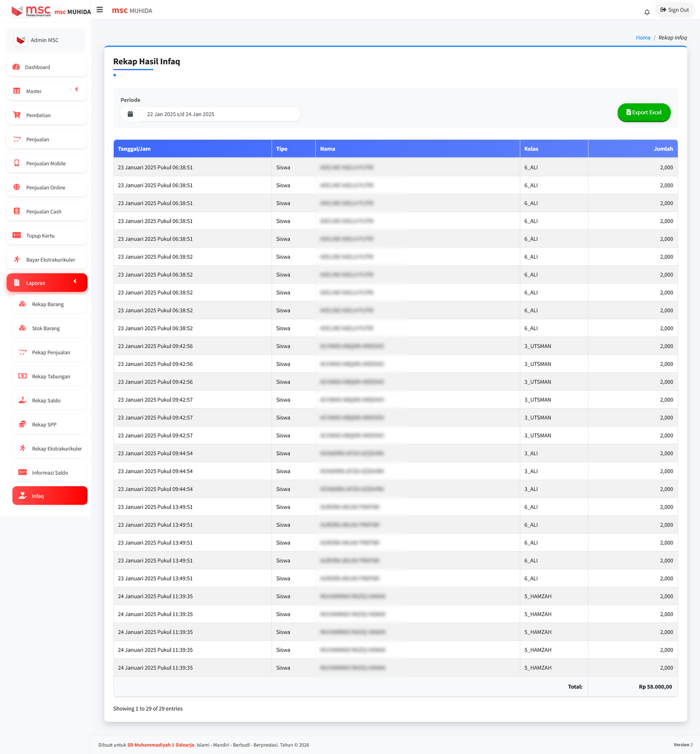Click the Export Excel button
The image size is (700, 754).
click(x=644, y=112)
